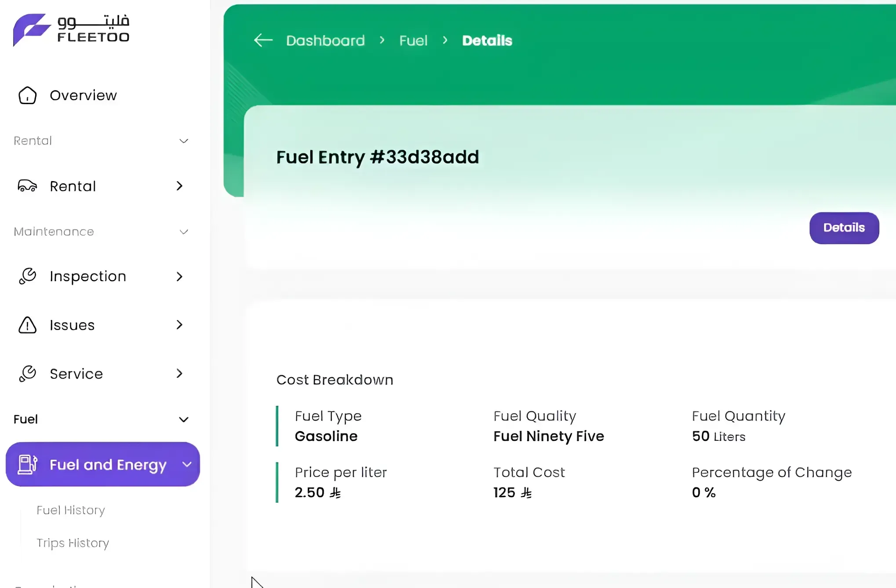Click the purple Details button
Screen dimensions: 896x588
[844, 228]
